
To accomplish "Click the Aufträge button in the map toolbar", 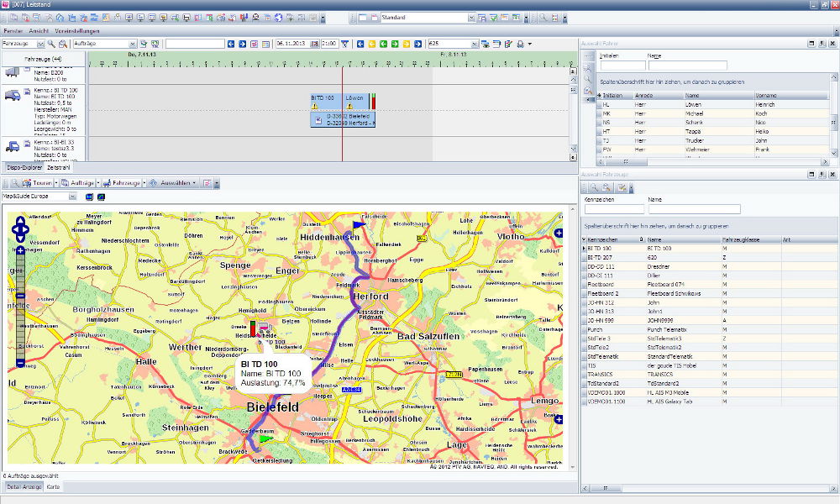I will click(78, 183).
